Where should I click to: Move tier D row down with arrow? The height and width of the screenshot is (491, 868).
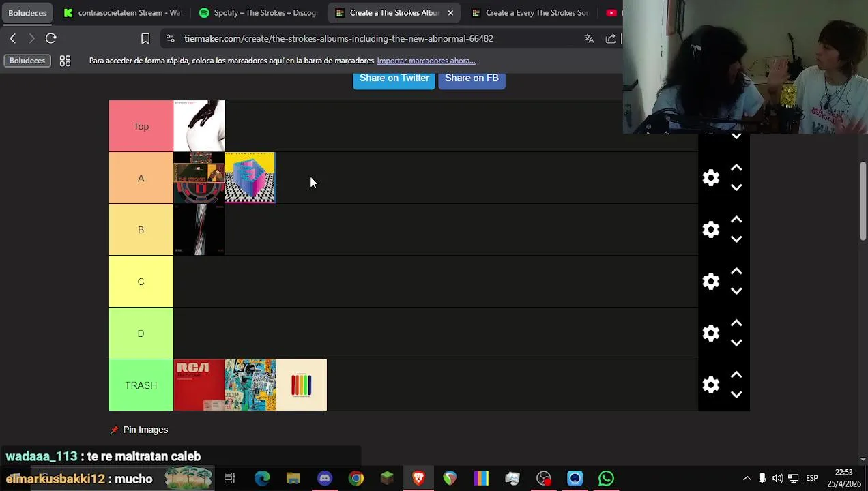[736, 343]
